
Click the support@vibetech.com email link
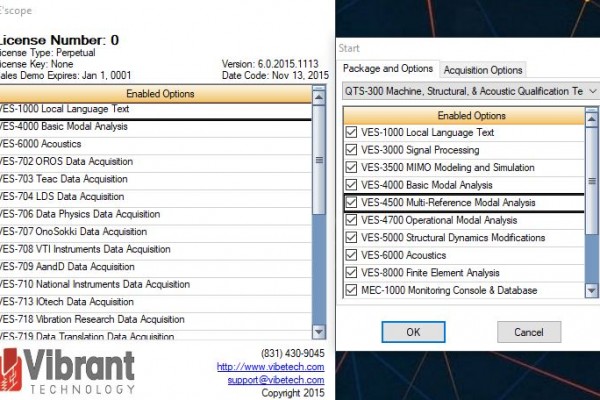click(x=263, y=379)
